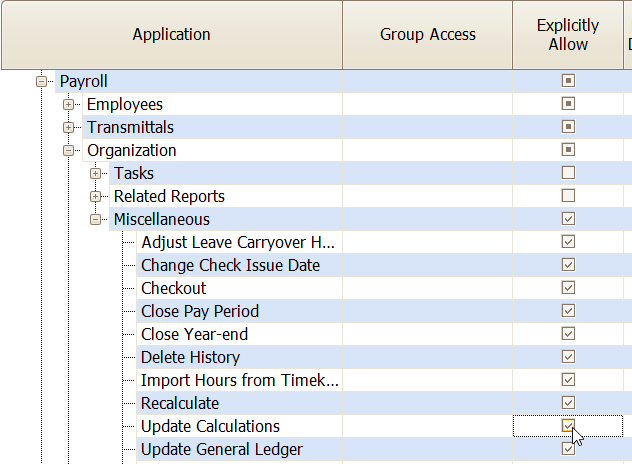Expand the Tasks node
The image size is (632, 464).
95,173
